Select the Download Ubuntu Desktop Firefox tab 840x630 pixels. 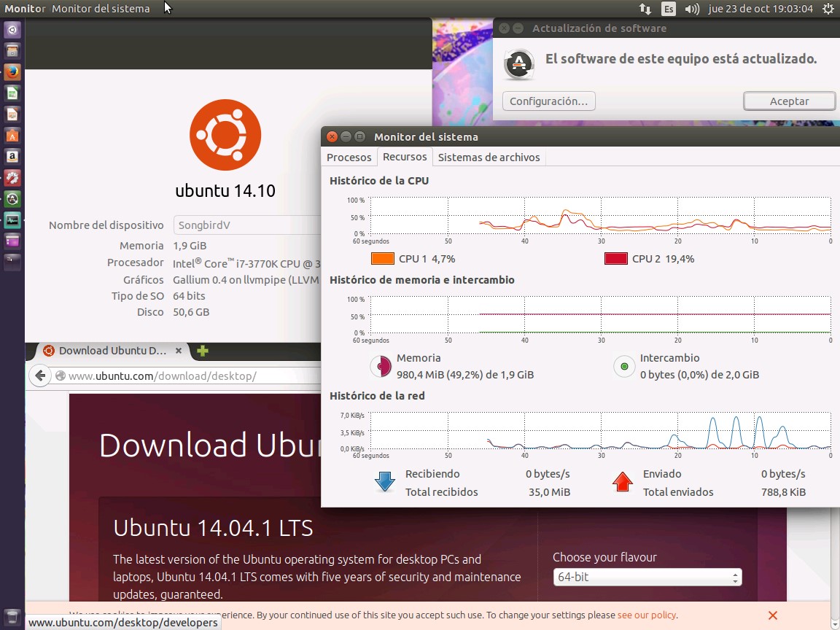pyautogui.click(x=112, y=350)
